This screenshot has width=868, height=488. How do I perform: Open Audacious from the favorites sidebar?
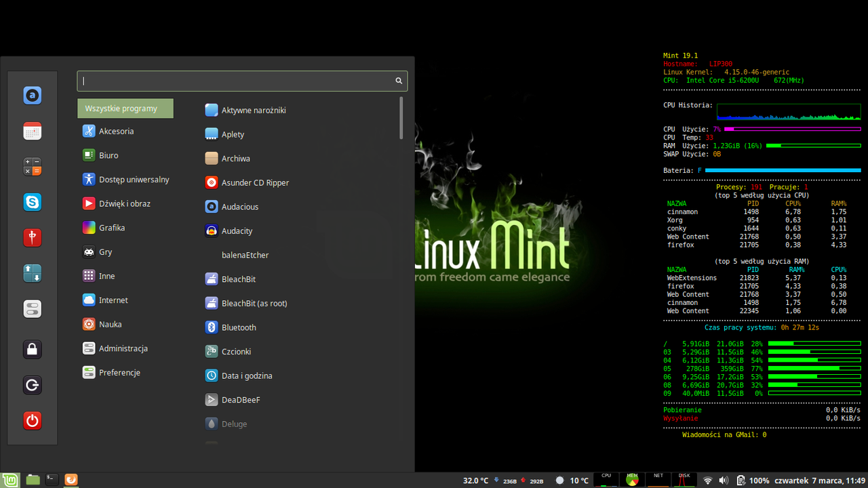pyautogui.click(x=33, y=96)
